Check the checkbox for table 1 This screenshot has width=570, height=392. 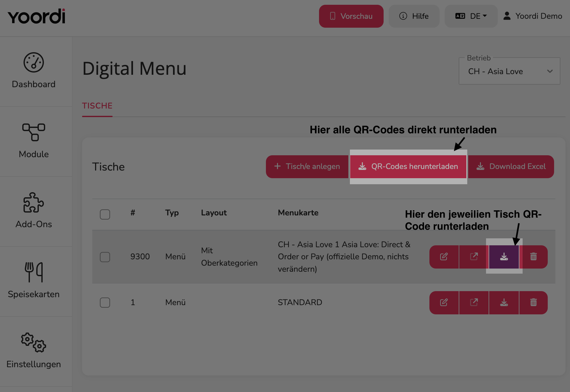click(x=105, y=303)
